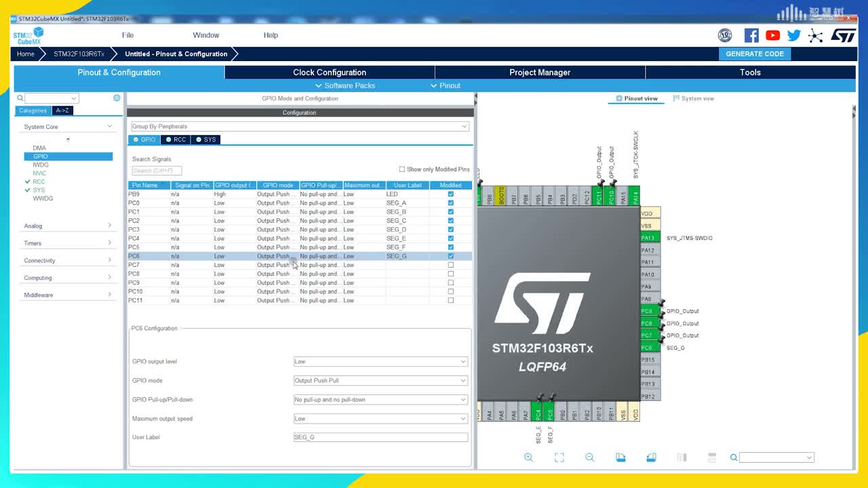Open Software Packs menu
868x488 pixels.
[345, 85]
